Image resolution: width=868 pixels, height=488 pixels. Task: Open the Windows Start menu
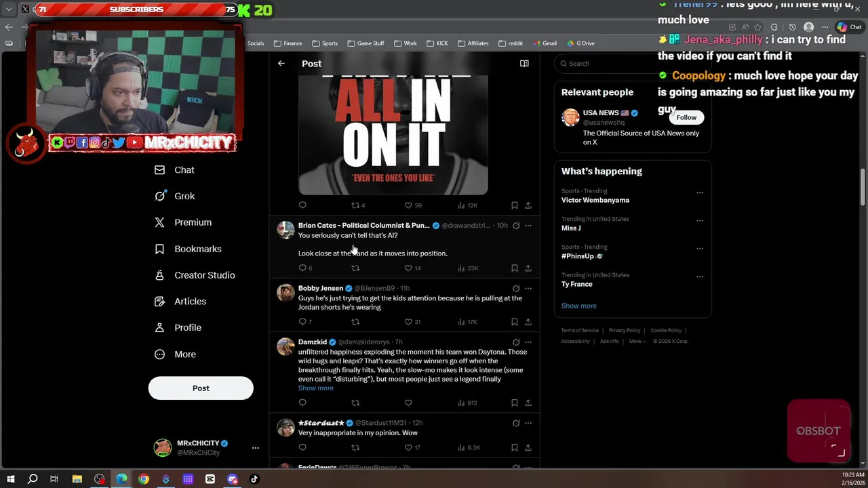point(10,479)
